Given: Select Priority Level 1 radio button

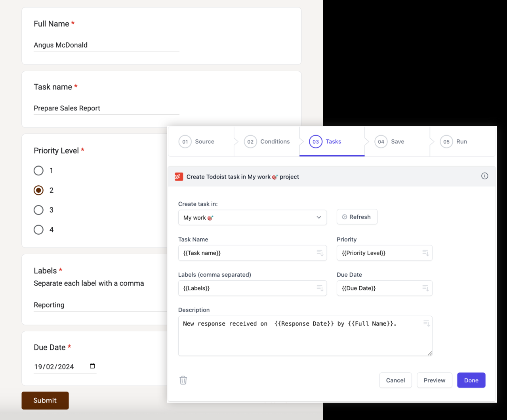Looking at the screenshot, I should [38, 171].
